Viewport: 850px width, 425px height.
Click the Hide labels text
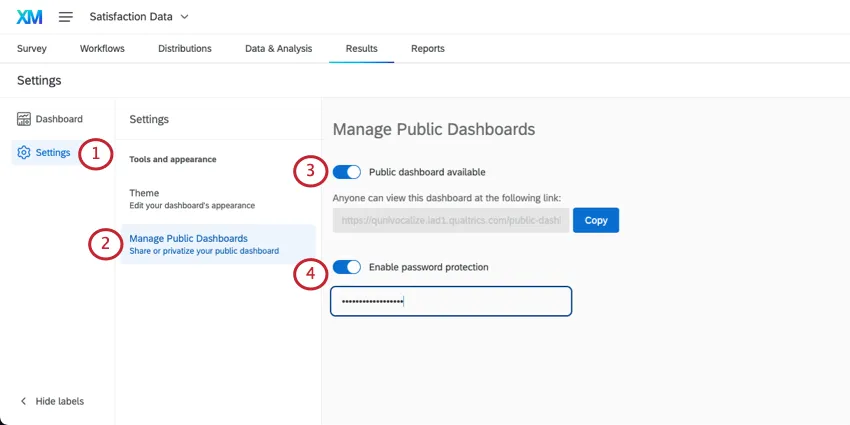[60, 401]
